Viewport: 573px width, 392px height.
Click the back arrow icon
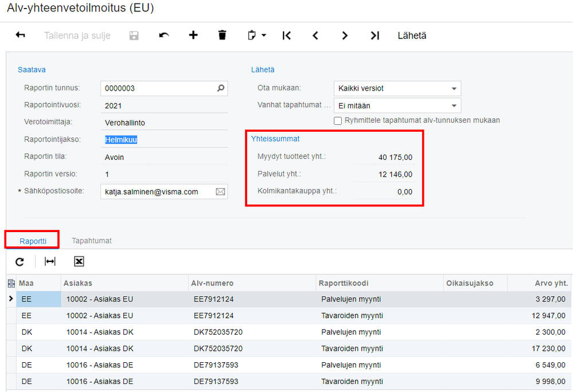coord(21,36)
